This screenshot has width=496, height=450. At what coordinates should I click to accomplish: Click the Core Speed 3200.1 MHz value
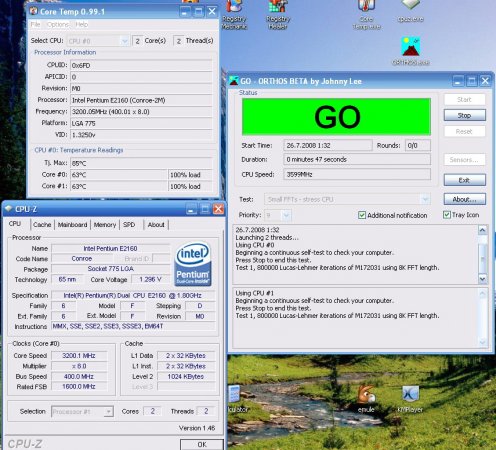coord(79,356)
